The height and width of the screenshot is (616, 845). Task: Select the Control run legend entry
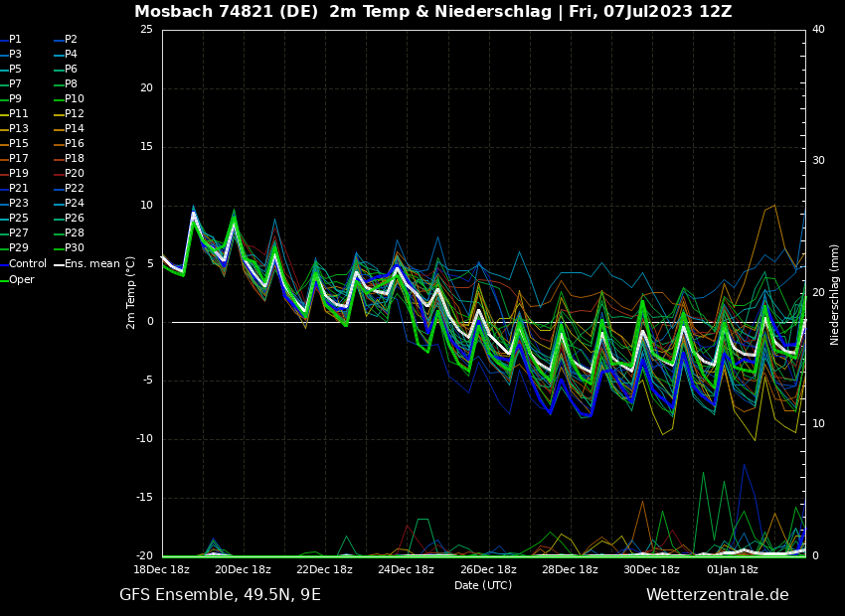click(x=27, y=264)
